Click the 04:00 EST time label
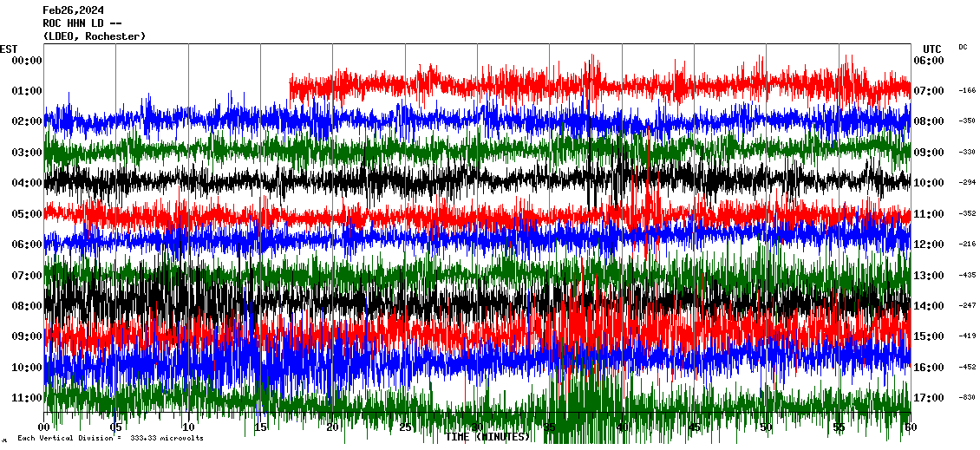 pyautogui.click(x=27, y=183)
